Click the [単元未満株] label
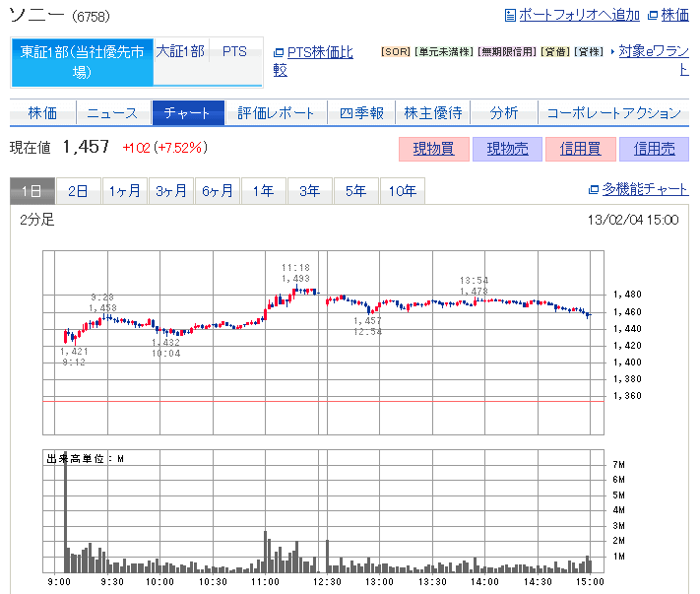Image resolution: width=700 pixels, height=594 pixels. click(444, 52)
